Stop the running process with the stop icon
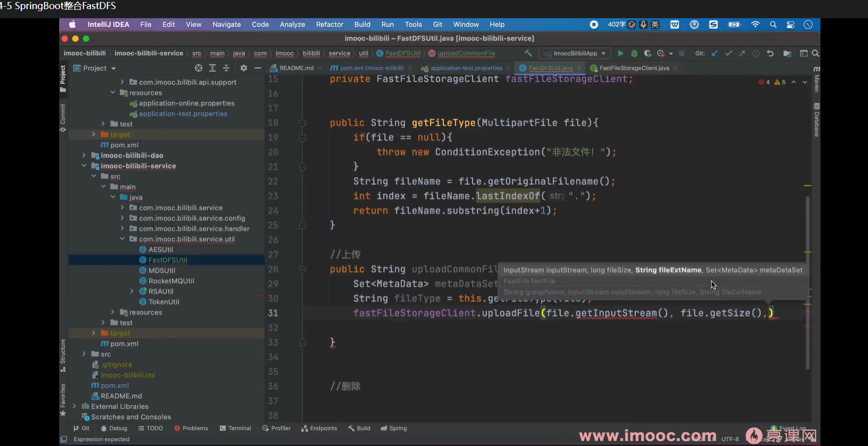The width and height of the screenshot is (868, 446). tap(681, 53)
